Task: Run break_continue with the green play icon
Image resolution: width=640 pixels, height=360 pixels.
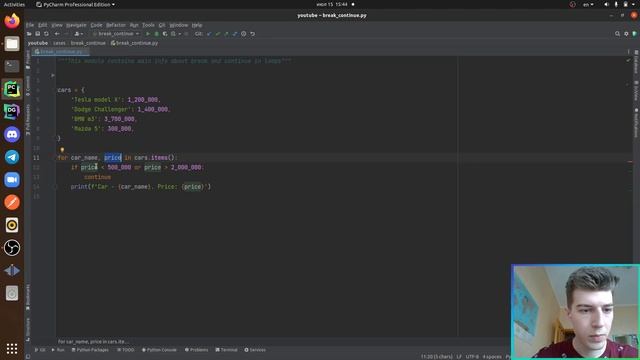Action: point(148,34)
